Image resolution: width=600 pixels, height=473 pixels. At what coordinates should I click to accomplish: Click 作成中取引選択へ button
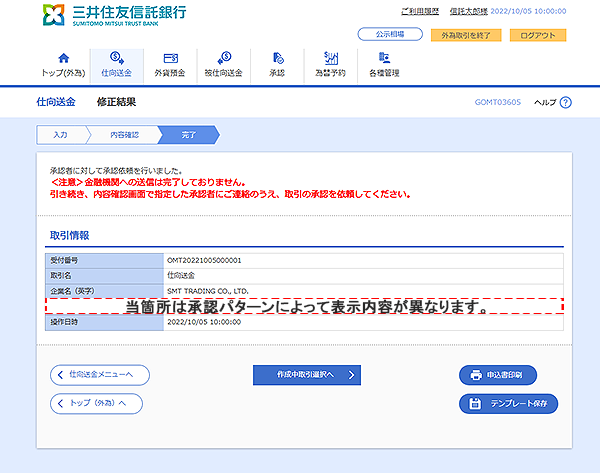click(x=307, y=375)
